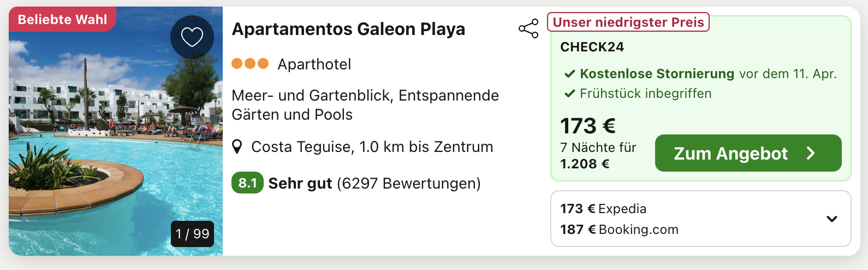Click the chevron arrow on Zum Angebot

(811, 154)
